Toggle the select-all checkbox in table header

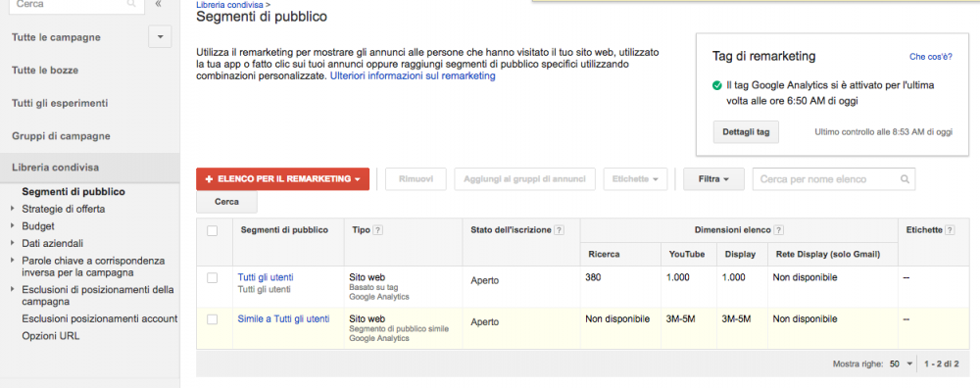click(213, 230)
